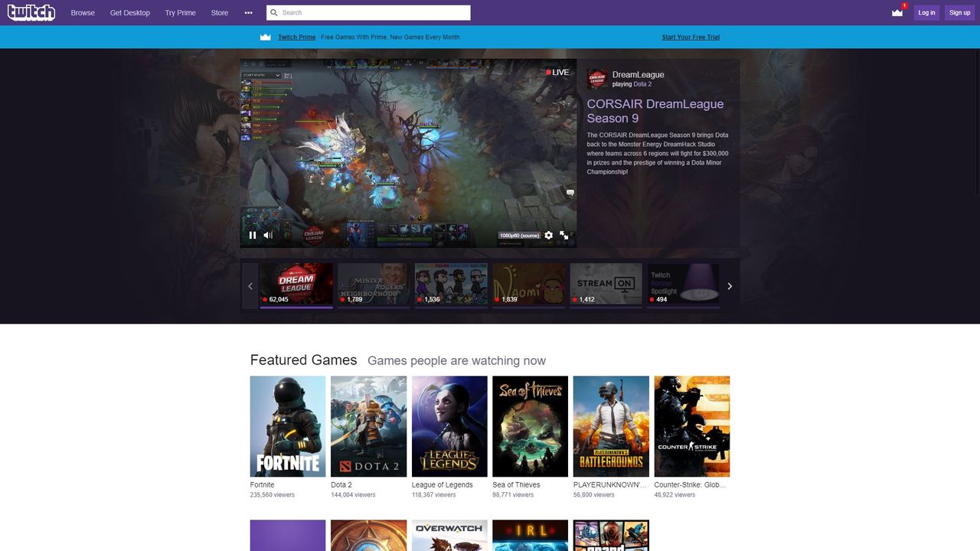Open the Dota 2 link under DreamLeague
Image resolution: width=980 pixels, height=551 pixels.
642,84
